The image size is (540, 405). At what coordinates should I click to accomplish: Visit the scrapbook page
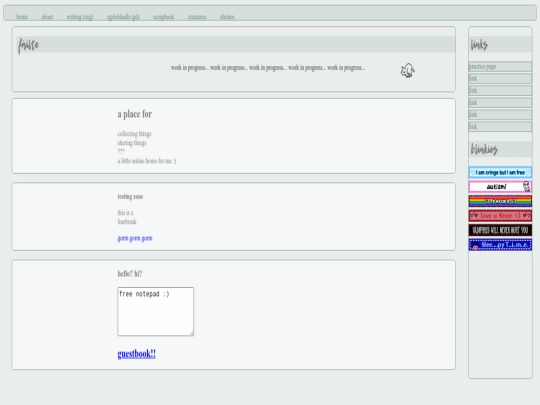coord(164,17)
